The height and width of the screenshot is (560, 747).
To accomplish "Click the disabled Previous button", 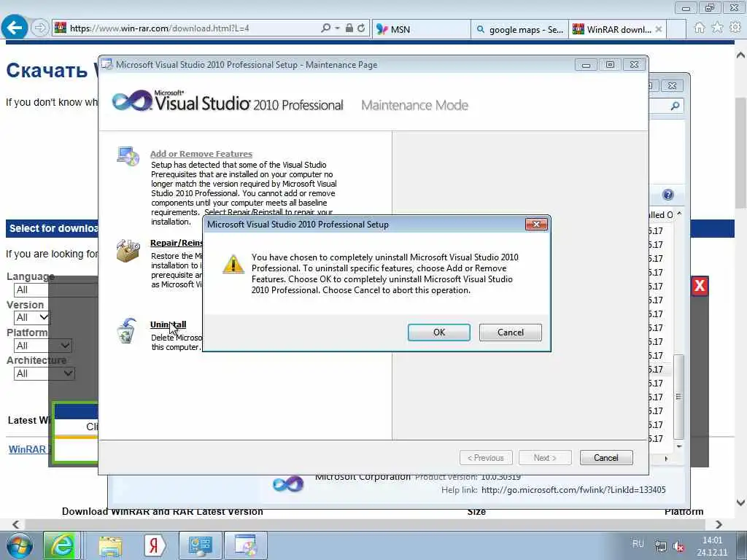I will click(485, 458).
